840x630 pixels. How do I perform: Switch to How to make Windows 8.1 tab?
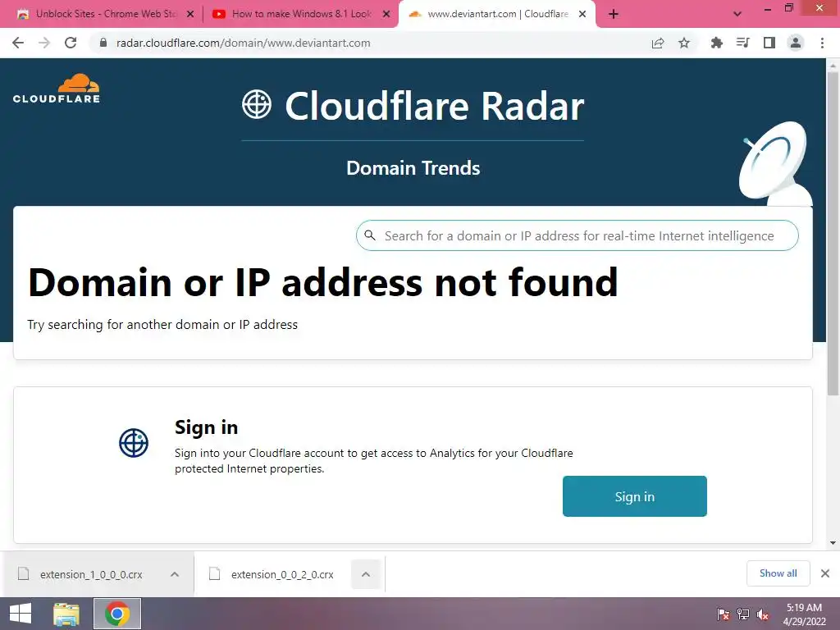click(301, 14)
